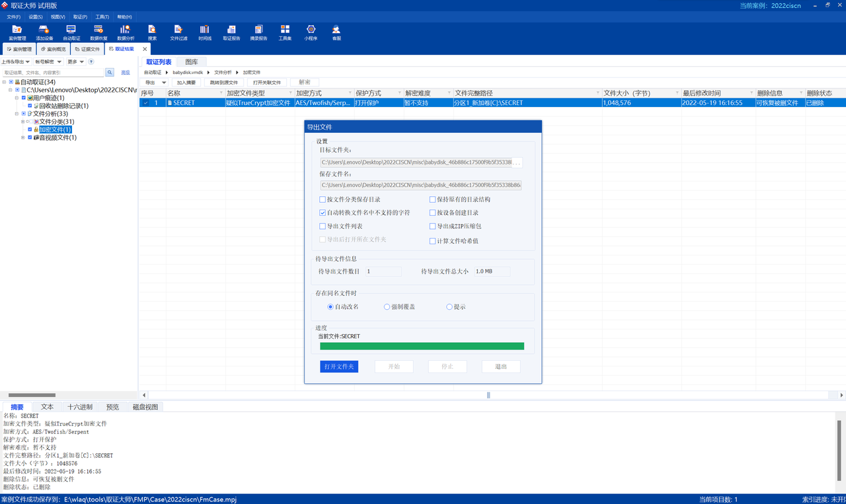Open 数据分析 data analysis icon
This screenshot has width=846, height=504.
[126, 32]
